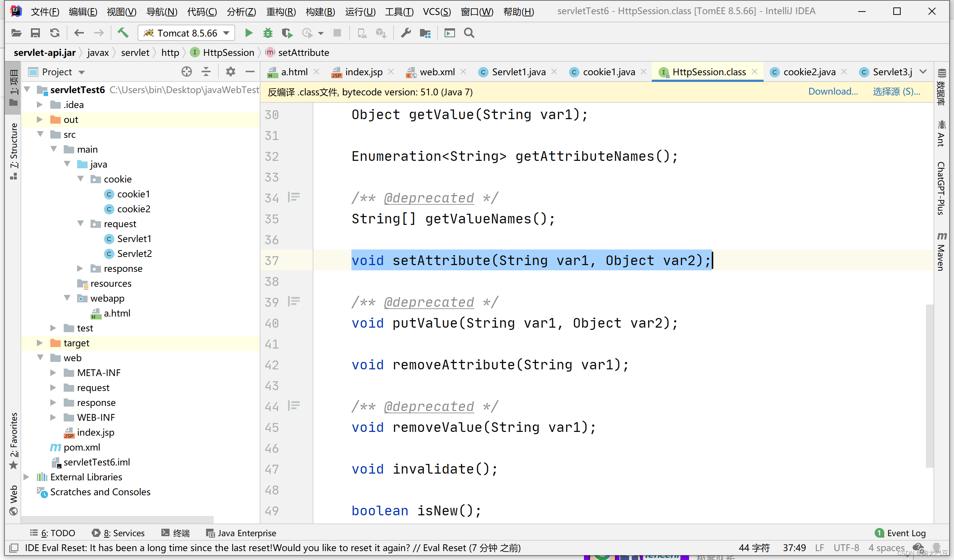
Task: Open the Event Log button
Action: [901, 533]
